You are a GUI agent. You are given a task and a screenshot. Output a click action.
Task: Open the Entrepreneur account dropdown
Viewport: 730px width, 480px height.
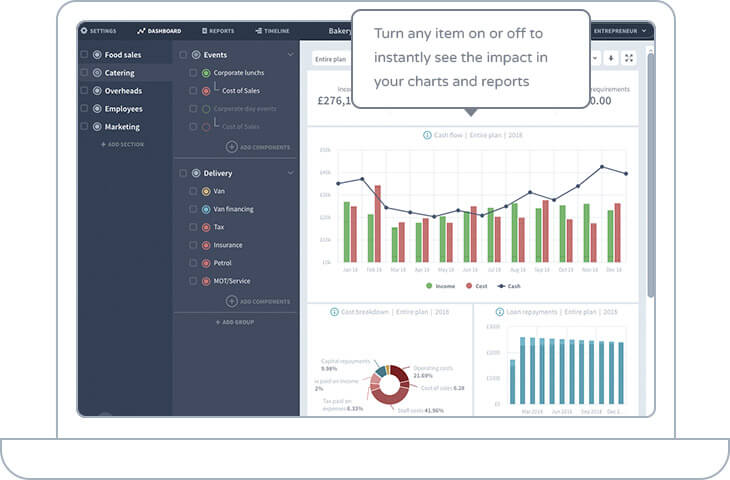click(620, 31)
